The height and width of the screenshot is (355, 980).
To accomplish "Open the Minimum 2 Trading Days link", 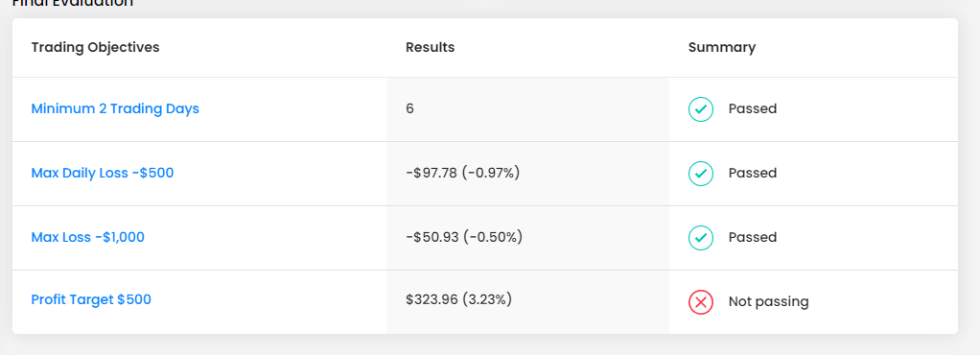I will tap(115, 108).
